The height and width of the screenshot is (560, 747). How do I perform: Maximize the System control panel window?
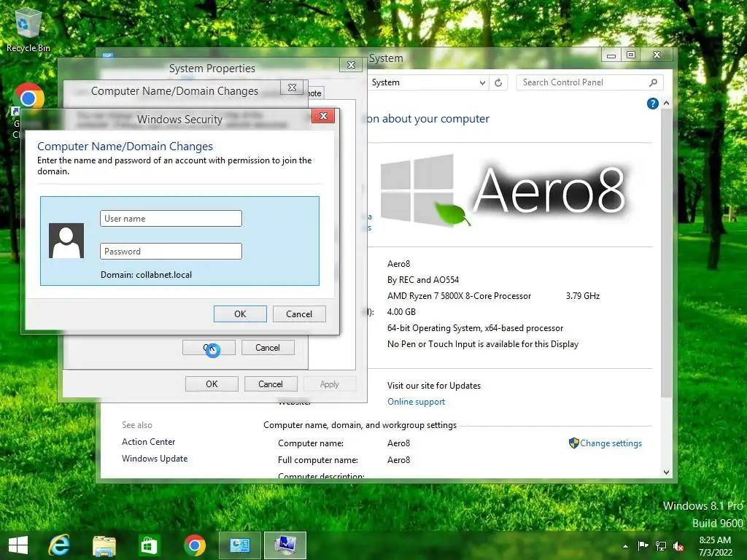631,55
